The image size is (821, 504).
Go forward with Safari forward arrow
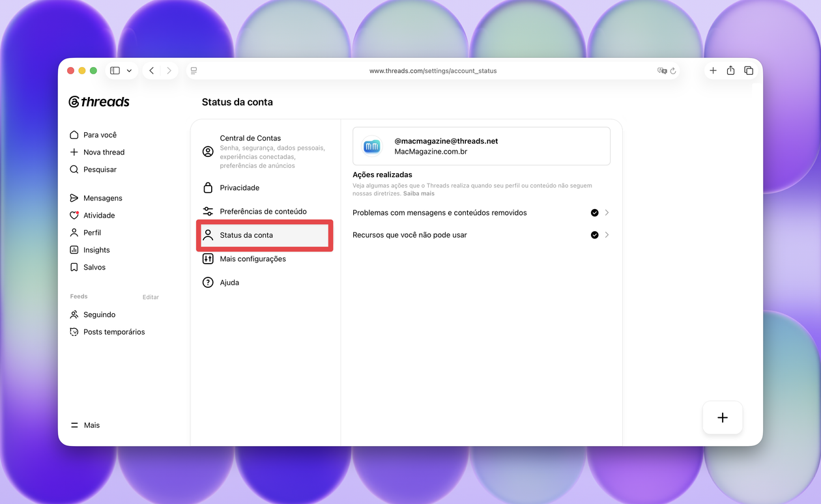[x=169, y=70]
